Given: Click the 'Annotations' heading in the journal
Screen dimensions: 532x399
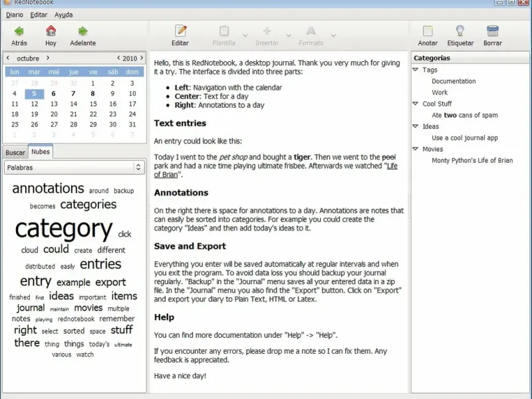Looking at the screenshot, I should [181, 193].
